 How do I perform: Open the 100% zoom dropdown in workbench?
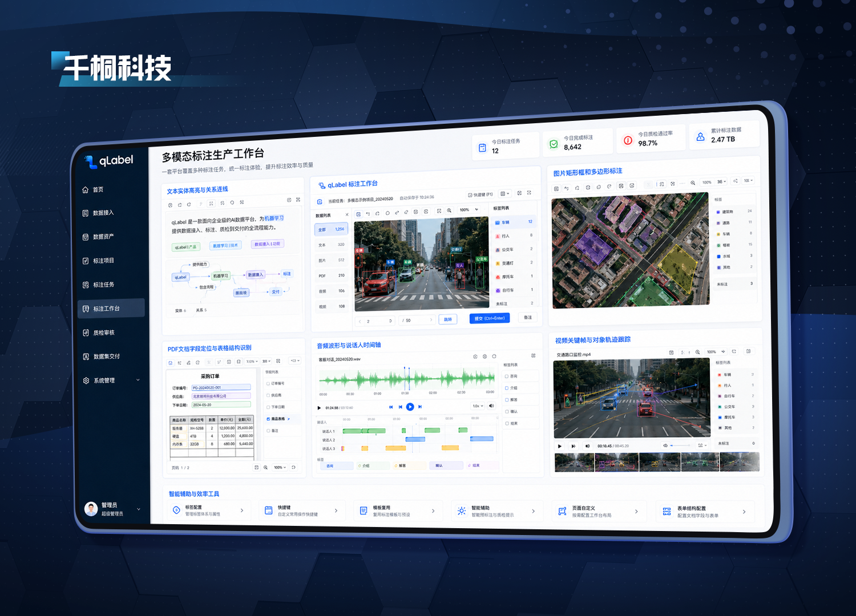[x=469, y=210]
